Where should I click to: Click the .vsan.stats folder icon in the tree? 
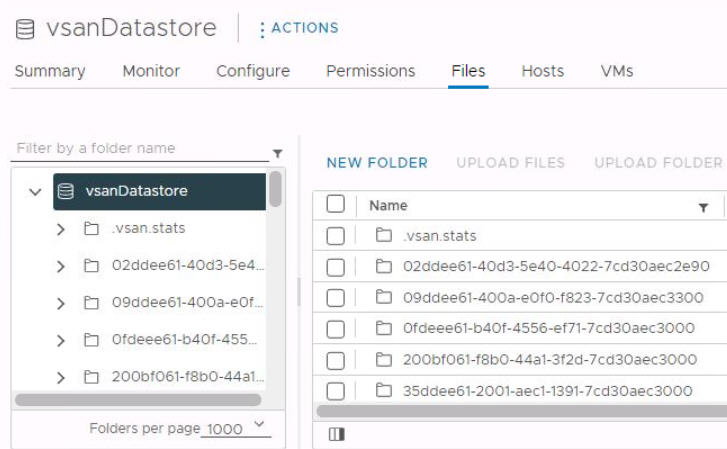pos(91,228)
